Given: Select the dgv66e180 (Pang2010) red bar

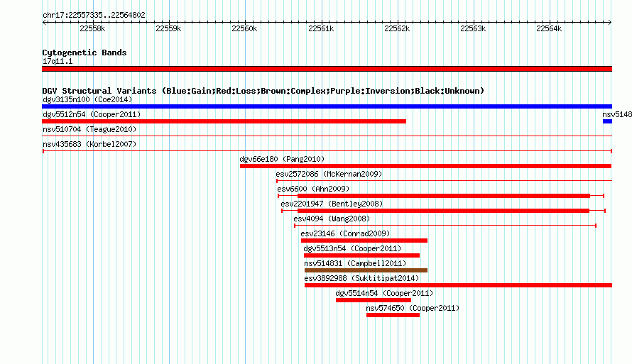Looking at the screenshot, I should (x=425, y=166).
